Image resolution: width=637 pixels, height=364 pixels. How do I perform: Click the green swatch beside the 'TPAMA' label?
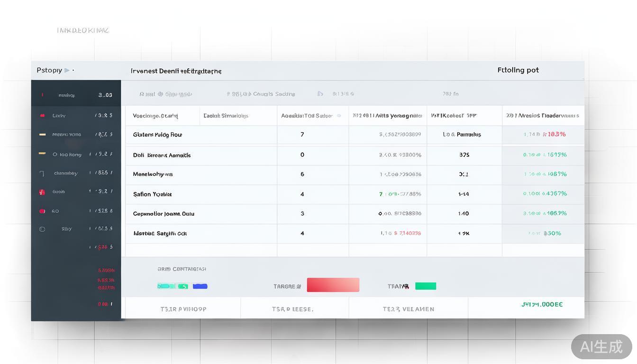click(x=426, y=286)
